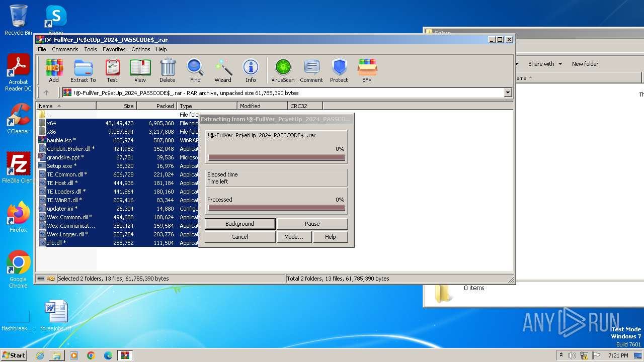This screenshot has width=644, height=362.
Task: Open Firefox desktop icon
Action: coord(18,217)
